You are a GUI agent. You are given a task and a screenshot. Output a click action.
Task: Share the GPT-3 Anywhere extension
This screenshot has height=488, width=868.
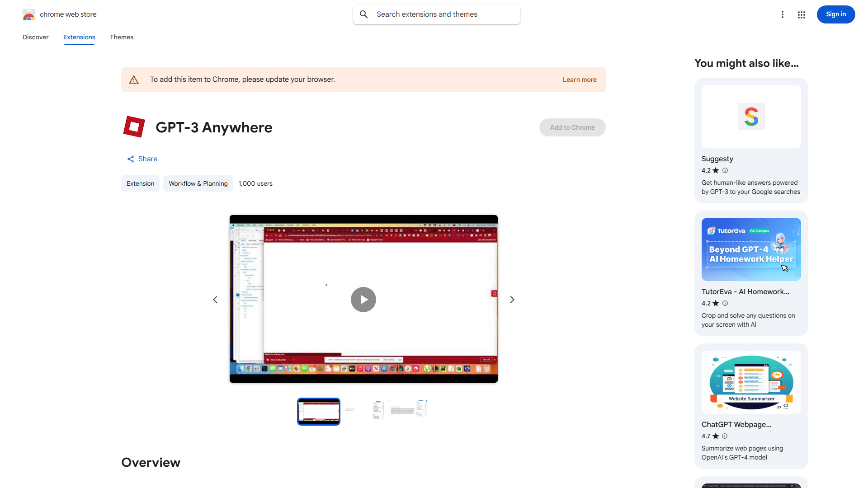tap(142, 159)
